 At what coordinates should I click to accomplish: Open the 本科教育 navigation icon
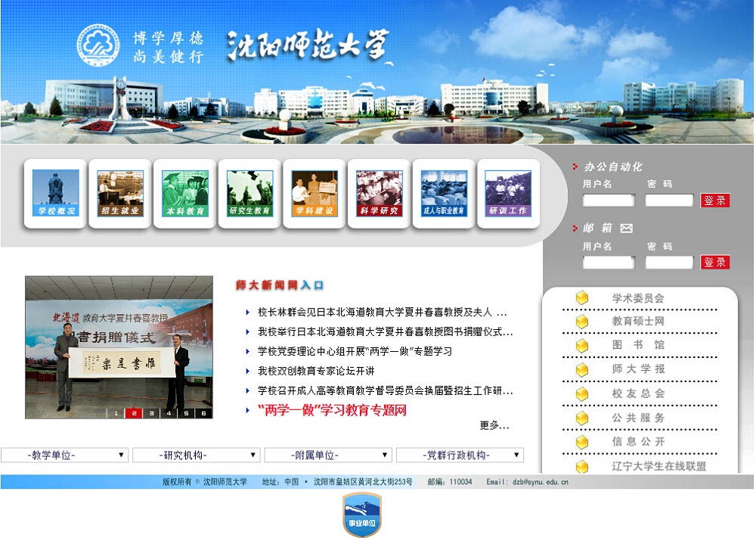point(185,193)
